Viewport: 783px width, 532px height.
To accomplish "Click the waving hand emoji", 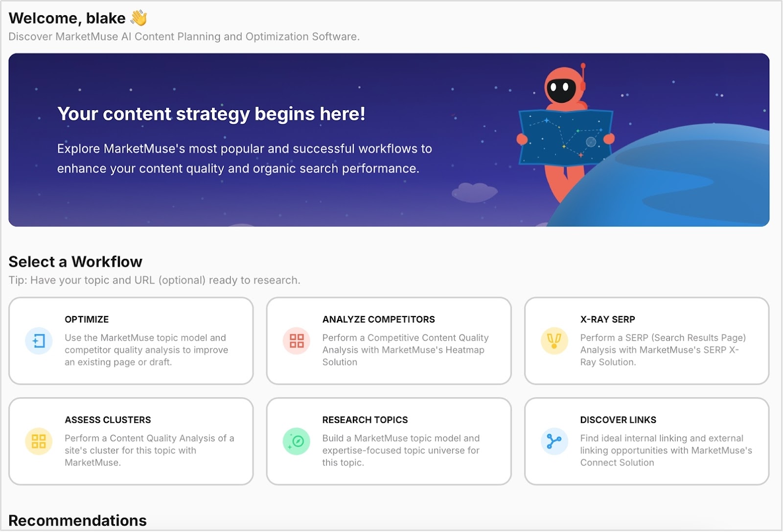I will click(x=139, y=18).
